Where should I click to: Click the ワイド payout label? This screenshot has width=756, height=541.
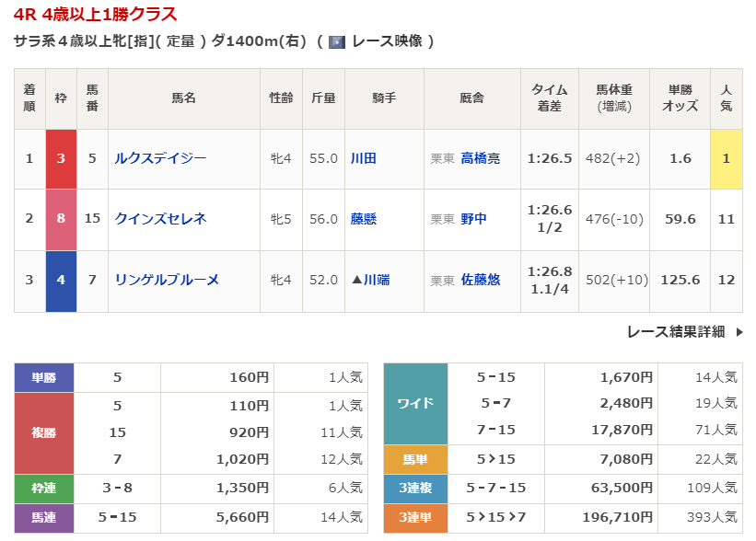tap(415, 404)
